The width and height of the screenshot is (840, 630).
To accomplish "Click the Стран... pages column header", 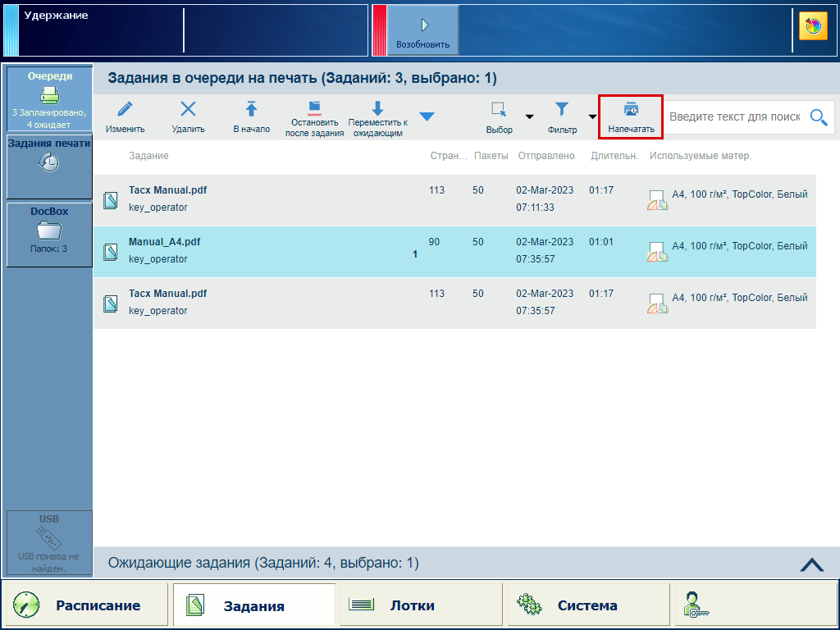I will coord(449,156).
